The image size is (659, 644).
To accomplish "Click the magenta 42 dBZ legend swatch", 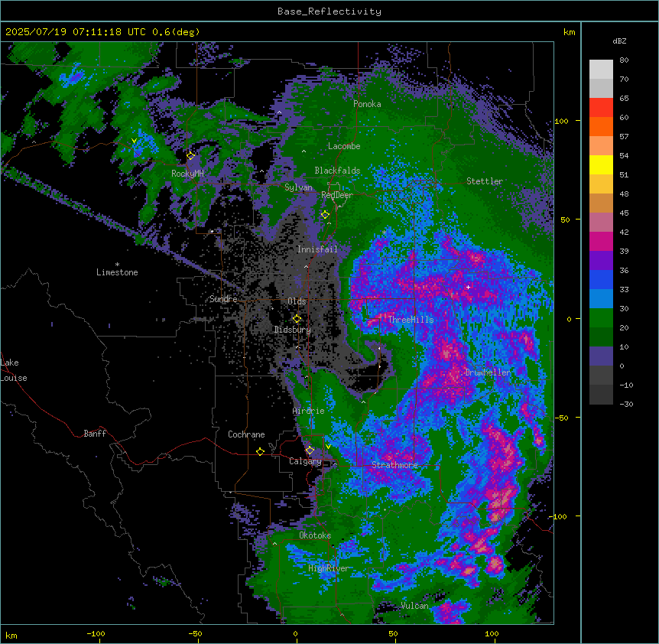I will 601,242.
